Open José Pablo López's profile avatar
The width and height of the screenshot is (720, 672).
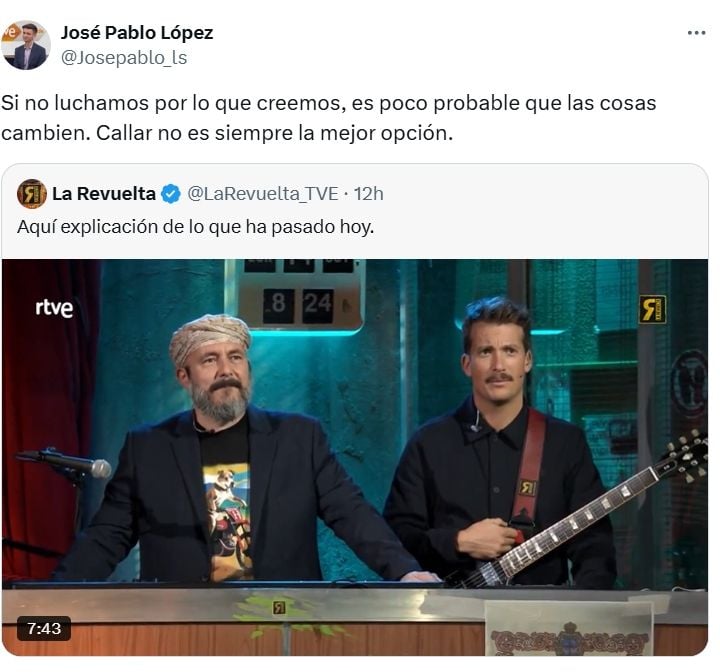[x=26, y=45]
